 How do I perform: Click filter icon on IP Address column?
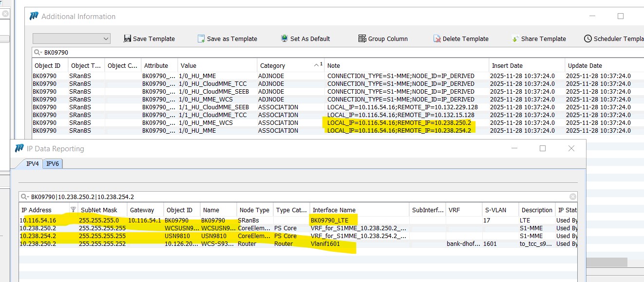(x=73, y=210)
